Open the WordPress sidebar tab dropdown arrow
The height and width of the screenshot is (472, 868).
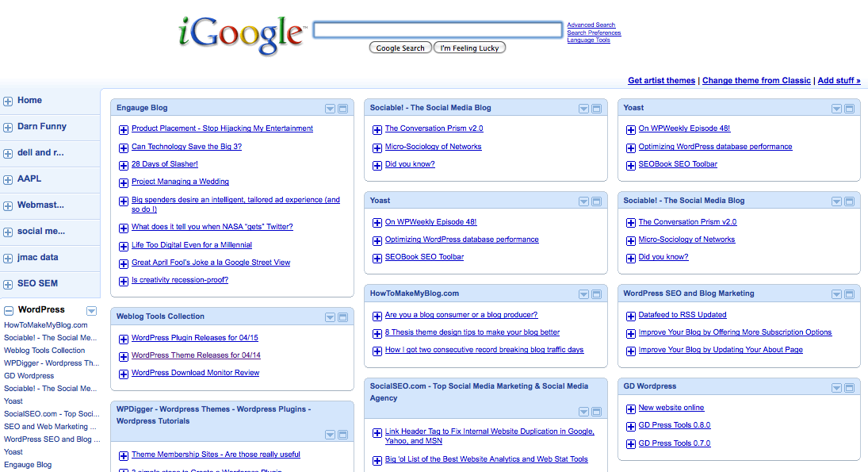click(x=91, y=311)
